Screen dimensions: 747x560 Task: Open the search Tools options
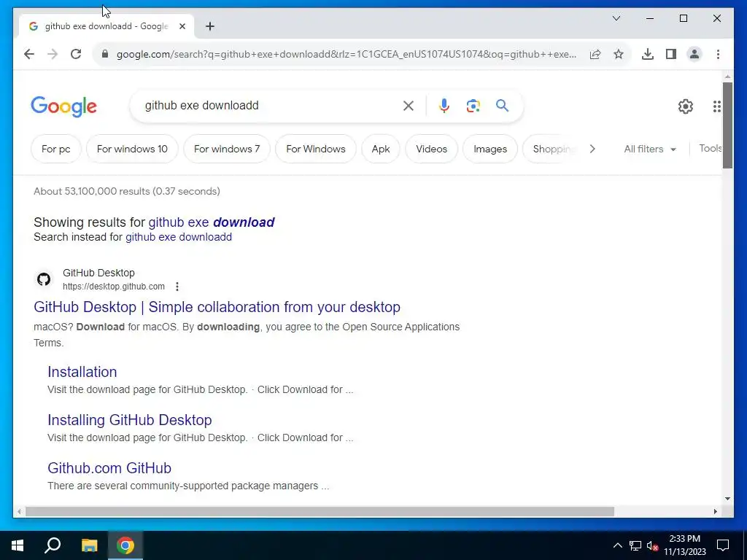(710, 149)
